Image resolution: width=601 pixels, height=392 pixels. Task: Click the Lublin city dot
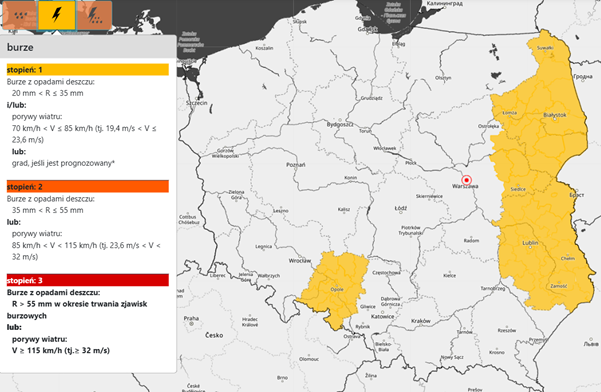(530, 248)
